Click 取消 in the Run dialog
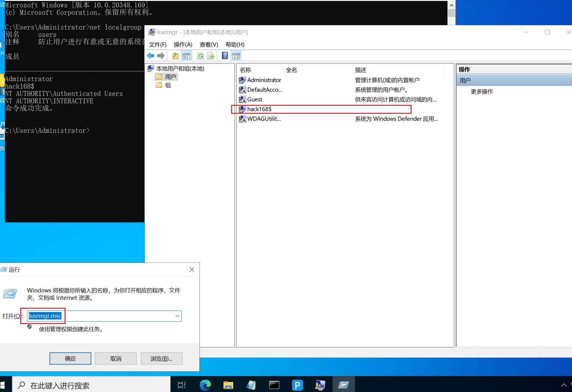Screen dimensions: 572x392 pos(116,358)
